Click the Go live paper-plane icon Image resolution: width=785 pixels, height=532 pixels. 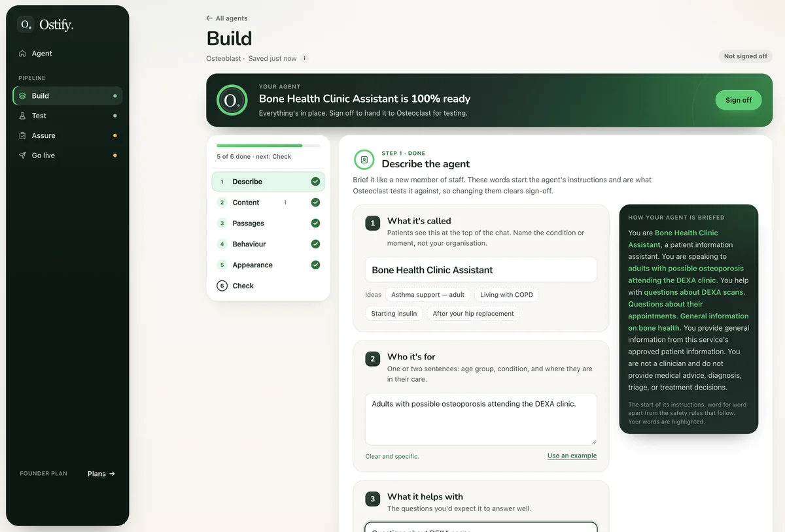point(23,156)
